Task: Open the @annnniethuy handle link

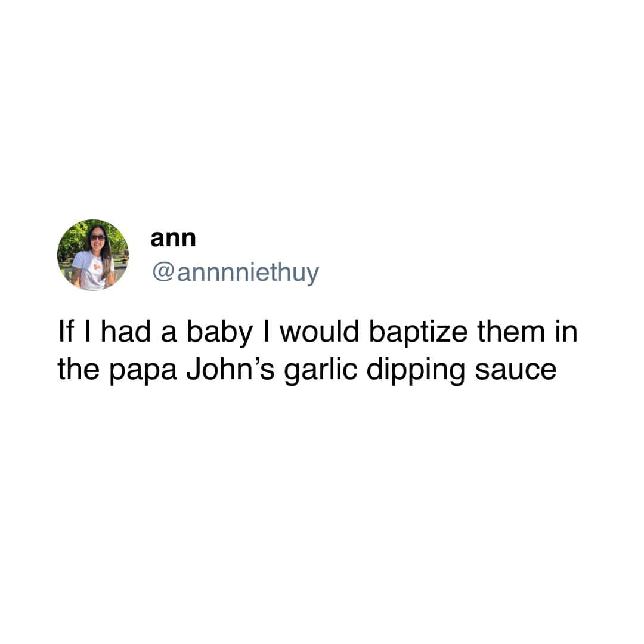Action: (x=236, y=273)
